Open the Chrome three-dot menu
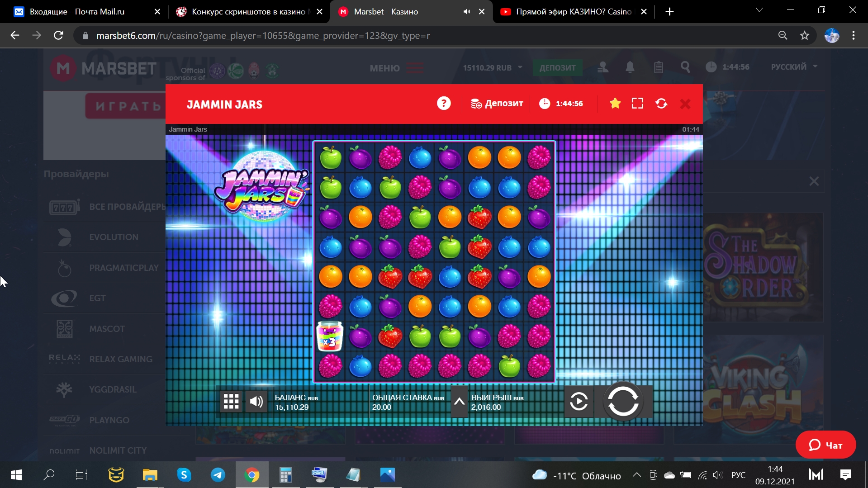Screen dimensions: 868x488 (x=854, y=35)
